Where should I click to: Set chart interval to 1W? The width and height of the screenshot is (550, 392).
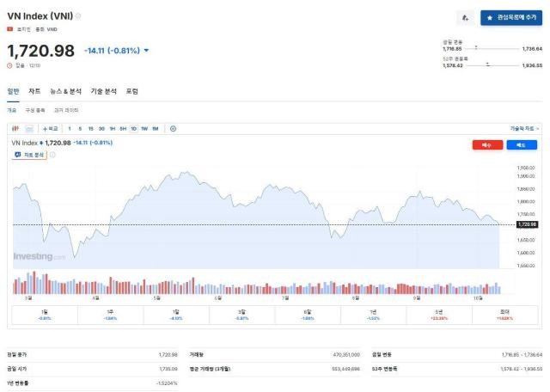144,129
